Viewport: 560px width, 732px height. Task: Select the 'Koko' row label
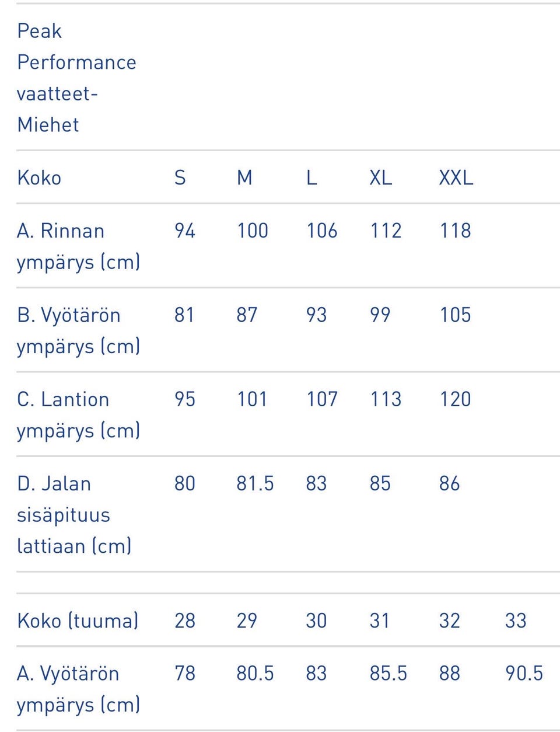(x=39, y=177)
